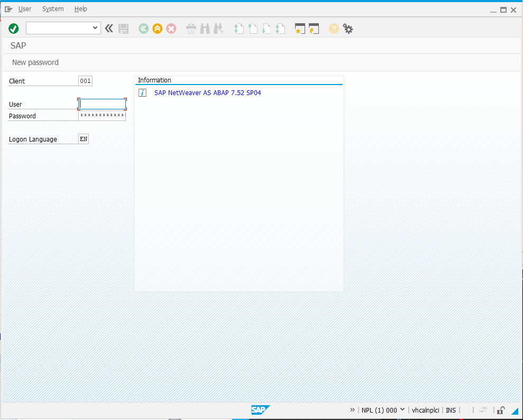Open the command field dropdown arrow
Image resolution: width=523 pixels, height=420 pixels.
coord(95,28)
